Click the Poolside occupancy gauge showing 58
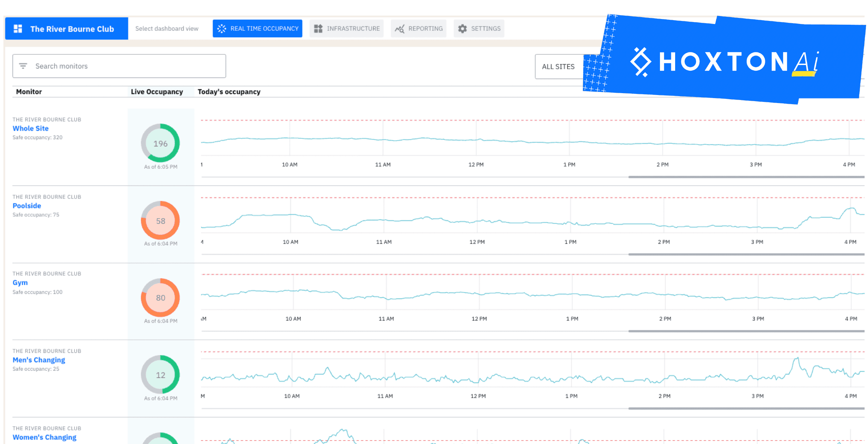 point(160,220)
